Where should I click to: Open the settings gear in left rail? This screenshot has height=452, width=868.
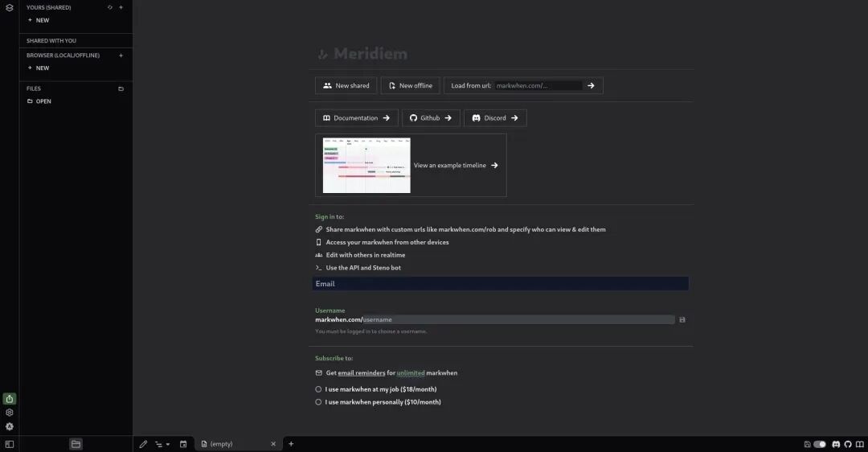click(x=10, y=413)
